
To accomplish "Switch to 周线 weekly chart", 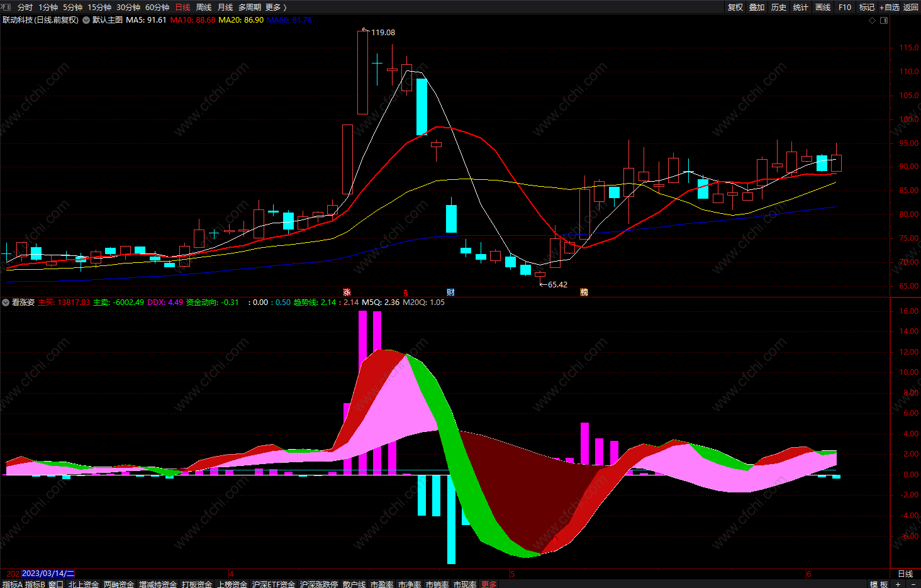I will pos(204,8).
